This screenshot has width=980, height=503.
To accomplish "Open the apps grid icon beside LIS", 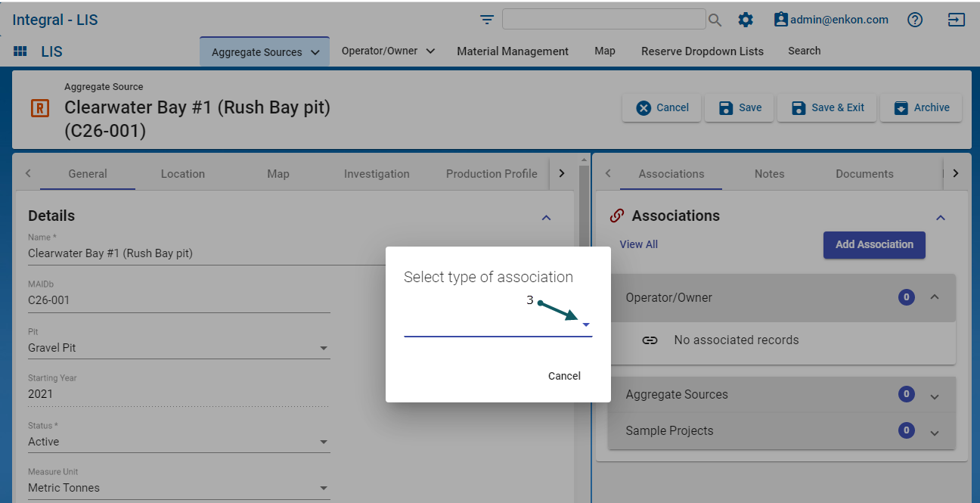I will click(20, 51).
